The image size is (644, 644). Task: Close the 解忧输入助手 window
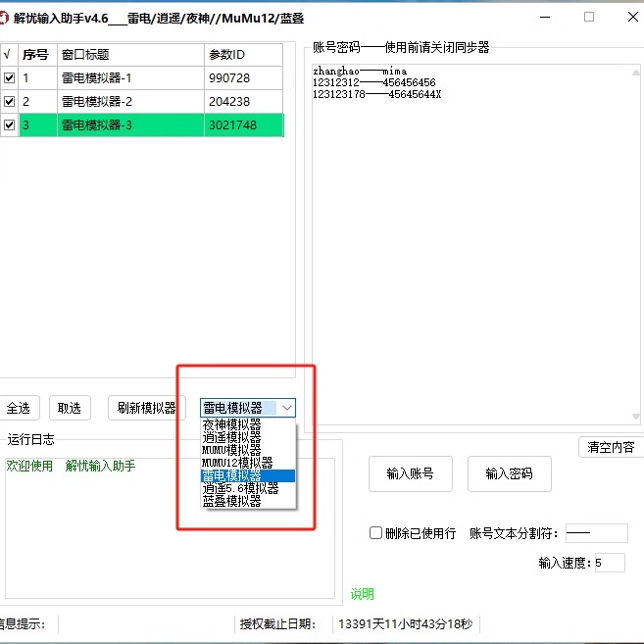tap(633, 18)
